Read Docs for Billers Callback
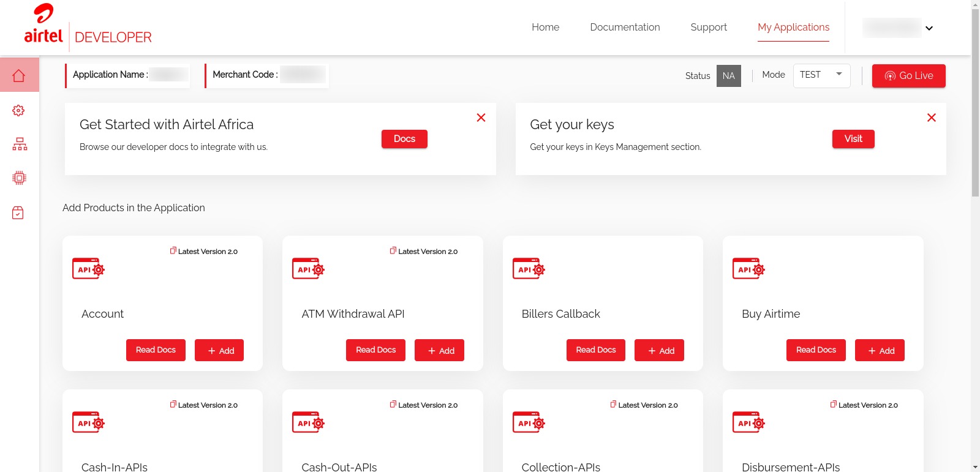The image size is (980, 472). click(595, 350)
